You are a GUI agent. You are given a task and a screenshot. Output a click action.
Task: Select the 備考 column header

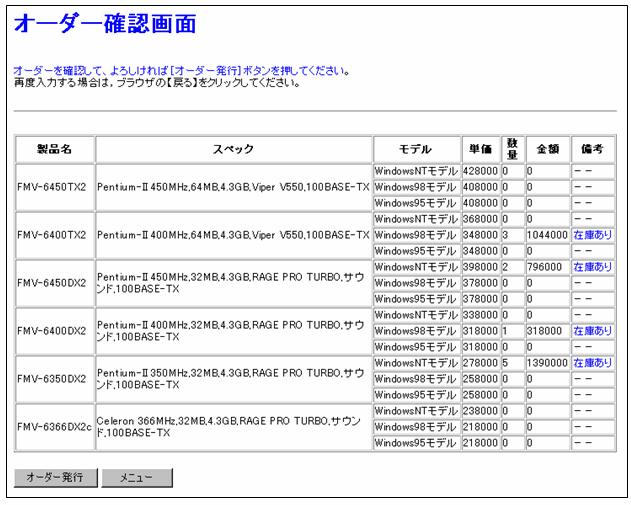(592, 149)
